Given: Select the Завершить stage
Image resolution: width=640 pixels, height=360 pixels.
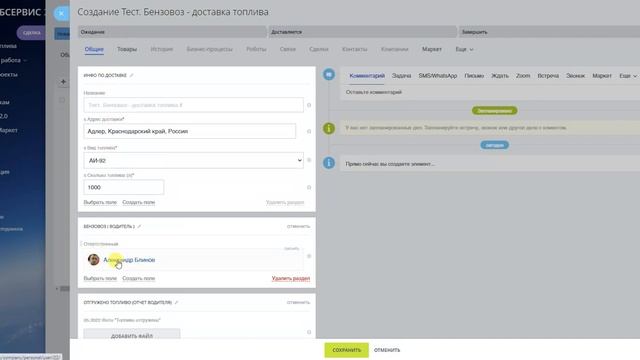Looking at the screenshot, I should coord(549,32).
